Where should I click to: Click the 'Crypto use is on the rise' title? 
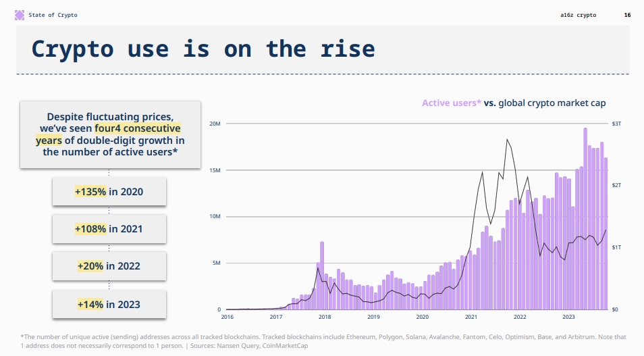coord(203,49)
